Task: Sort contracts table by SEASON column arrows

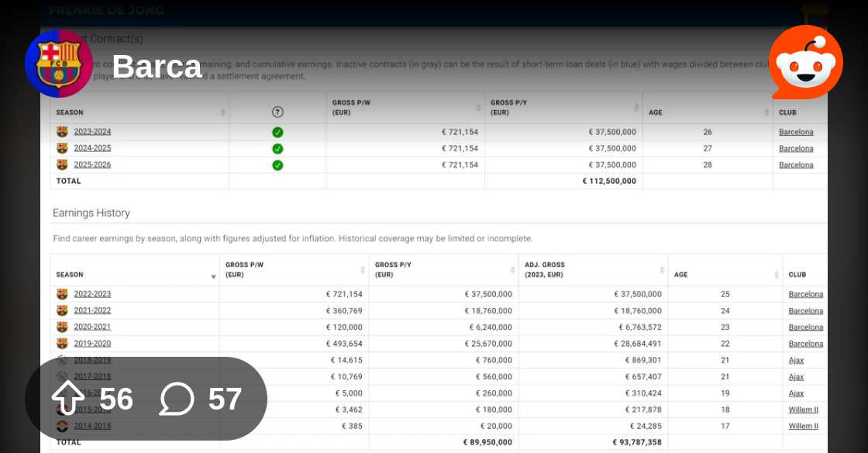Action: tap(222, 112)
